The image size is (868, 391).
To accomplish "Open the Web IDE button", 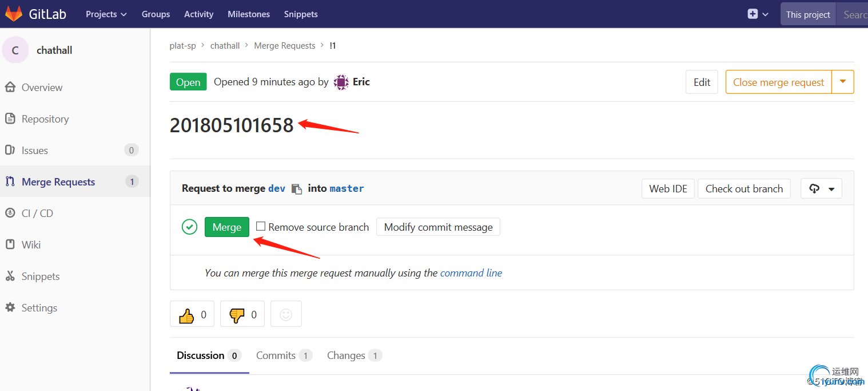I will point(668,189).
